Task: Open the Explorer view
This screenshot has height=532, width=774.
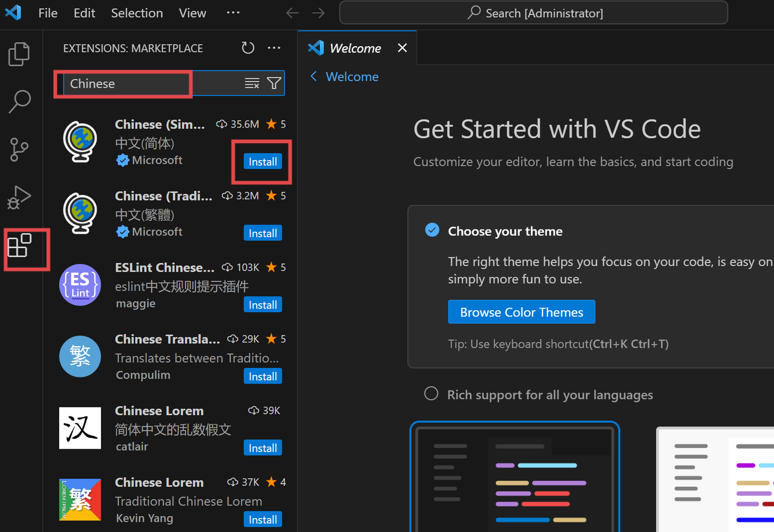Action: tap(19, 54)
